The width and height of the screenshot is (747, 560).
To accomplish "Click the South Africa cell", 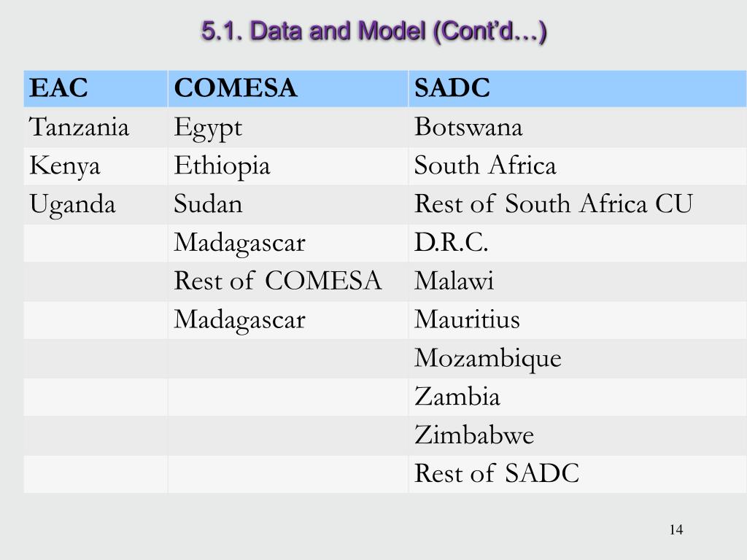I will pos(578,166).
